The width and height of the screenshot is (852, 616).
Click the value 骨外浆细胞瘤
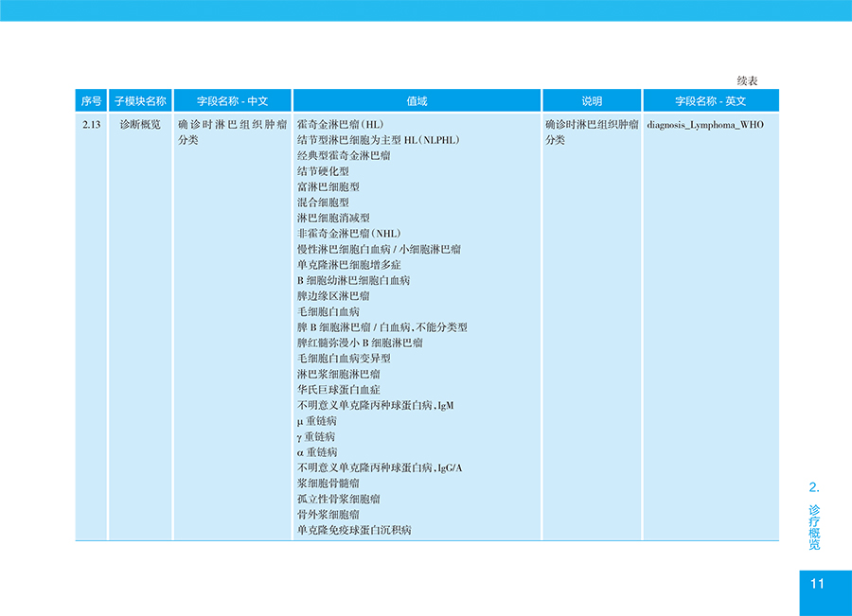click(x=328, y=515)
